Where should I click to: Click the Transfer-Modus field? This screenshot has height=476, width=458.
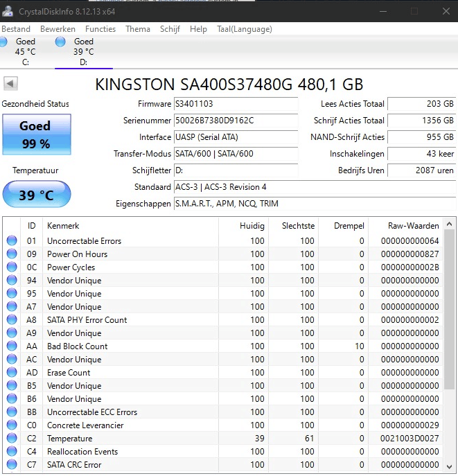[236, 154]
